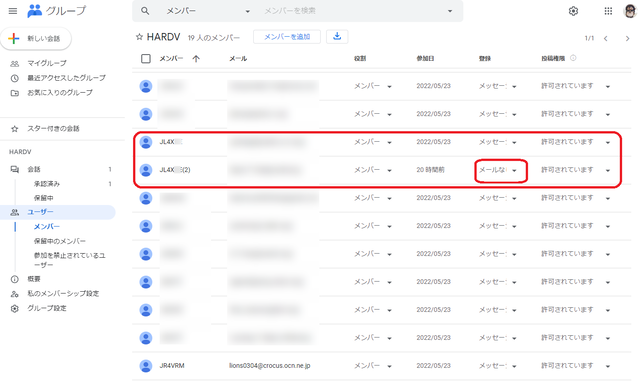Go to next page arrow
The image size is (640, 388).
click(627, 38)
